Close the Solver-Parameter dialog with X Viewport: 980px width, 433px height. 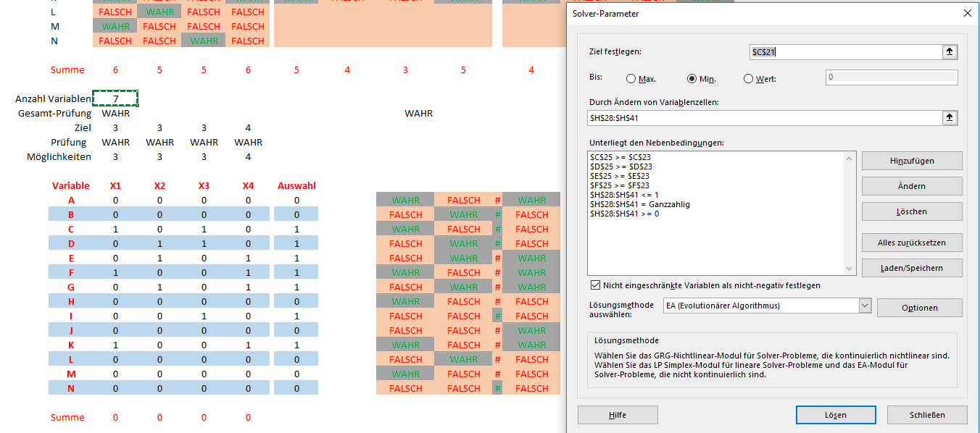pos(967,13)
